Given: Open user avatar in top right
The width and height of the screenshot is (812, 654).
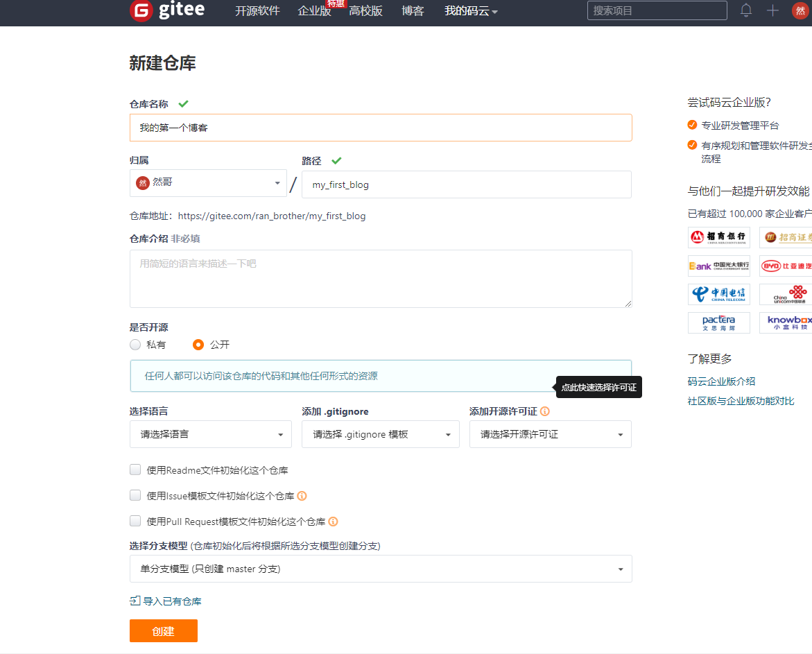Looking at the screenshot, I should 800,10.
